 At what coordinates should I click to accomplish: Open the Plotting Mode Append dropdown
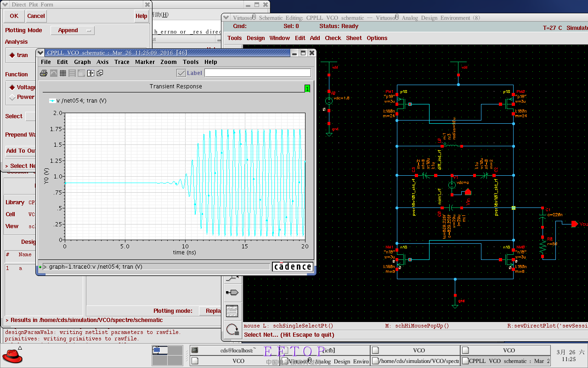point(72,30)
